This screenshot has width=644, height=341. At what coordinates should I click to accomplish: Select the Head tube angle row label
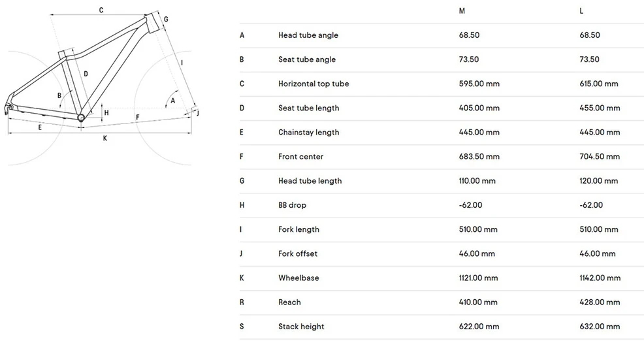[308, 35]
